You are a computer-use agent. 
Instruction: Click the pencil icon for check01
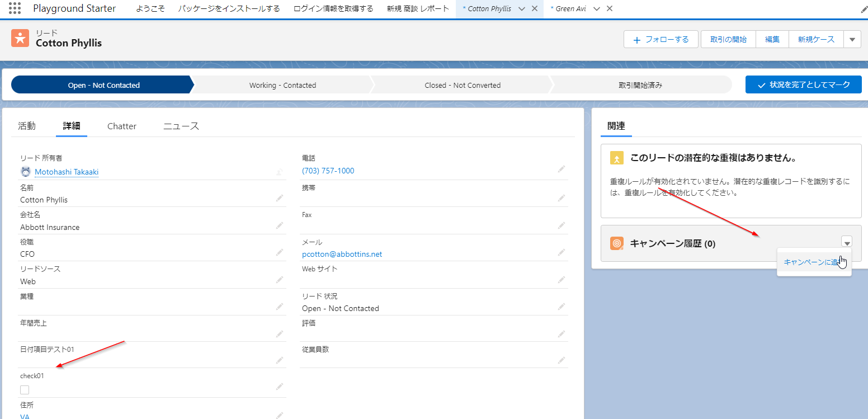click(x=279, y=387)
